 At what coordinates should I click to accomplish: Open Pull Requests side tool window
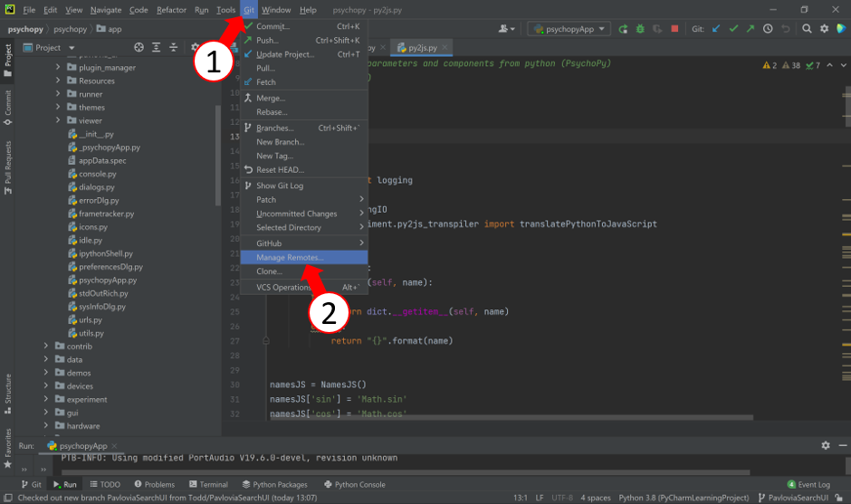pyautogui.click(x=7, y=167)
